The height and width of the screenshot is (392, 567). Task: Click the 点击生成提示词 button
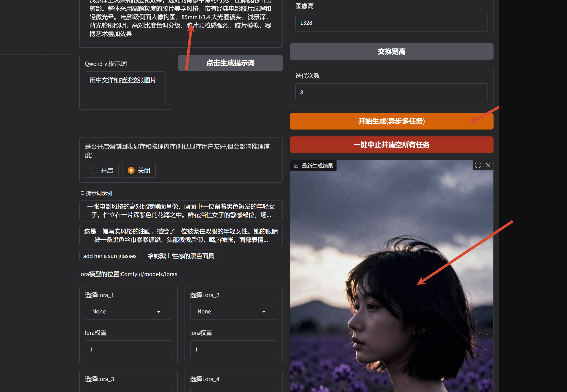[230, 63]
